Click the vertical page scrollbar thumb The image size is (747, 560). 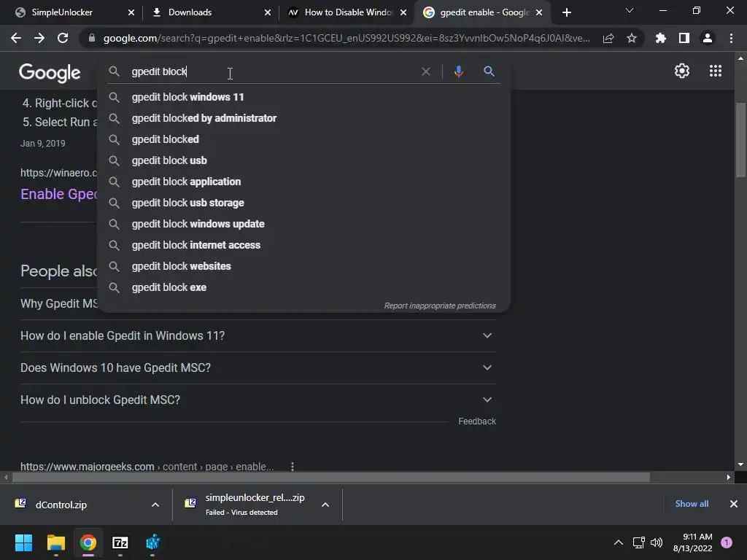coord(740,140)
